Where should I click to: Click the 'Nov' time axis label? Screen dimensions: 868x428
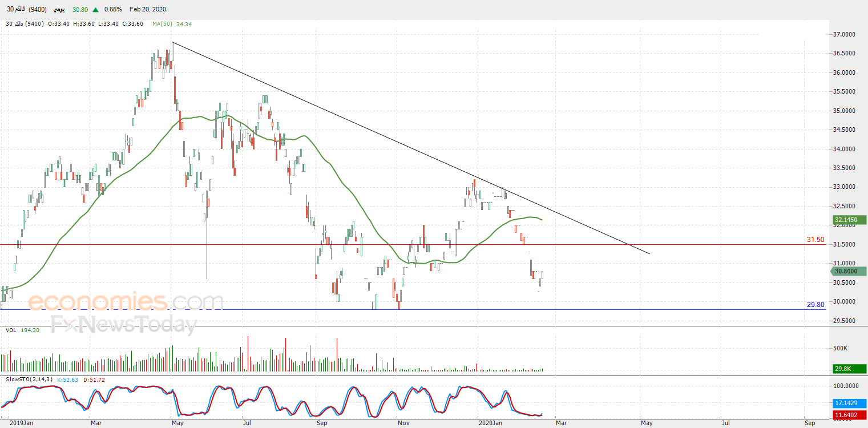tap(404, 423)
